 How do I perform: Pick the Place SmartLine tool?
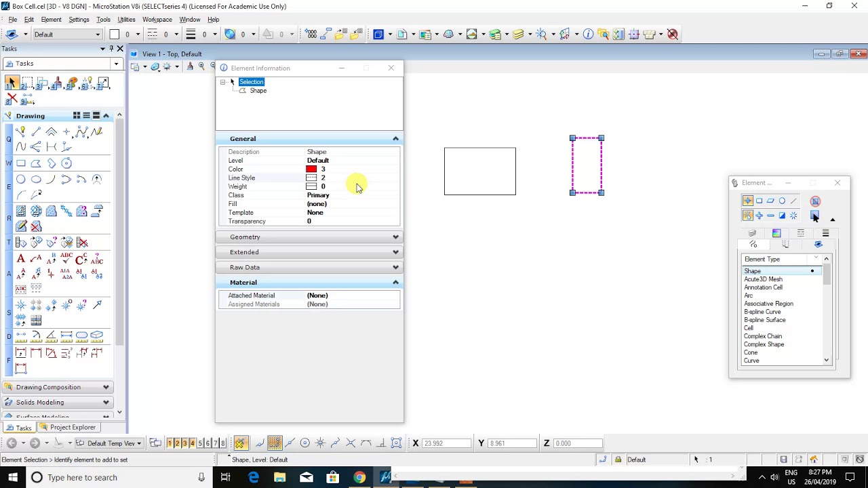tap(21, 131)
